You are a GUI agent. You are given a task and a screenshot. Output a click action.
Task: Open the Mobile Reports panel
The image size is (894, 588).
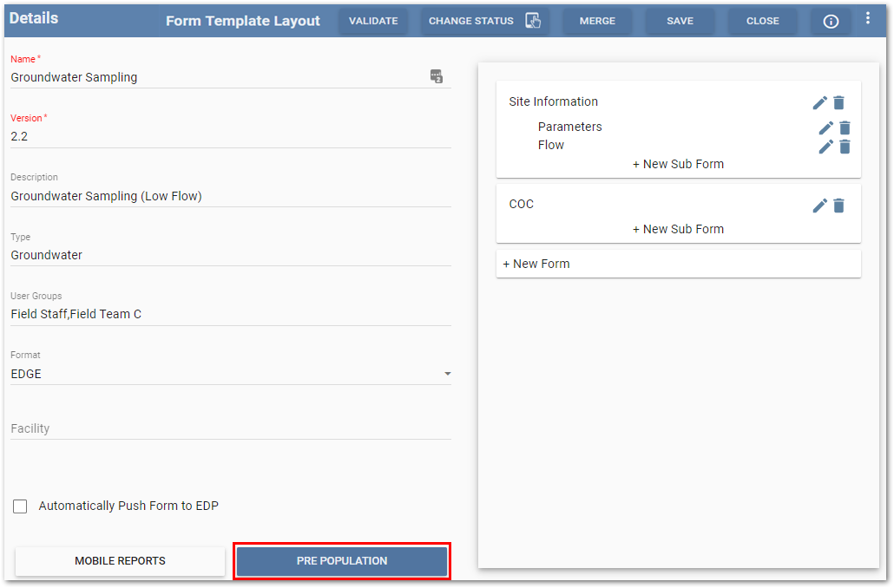[120, 560]
